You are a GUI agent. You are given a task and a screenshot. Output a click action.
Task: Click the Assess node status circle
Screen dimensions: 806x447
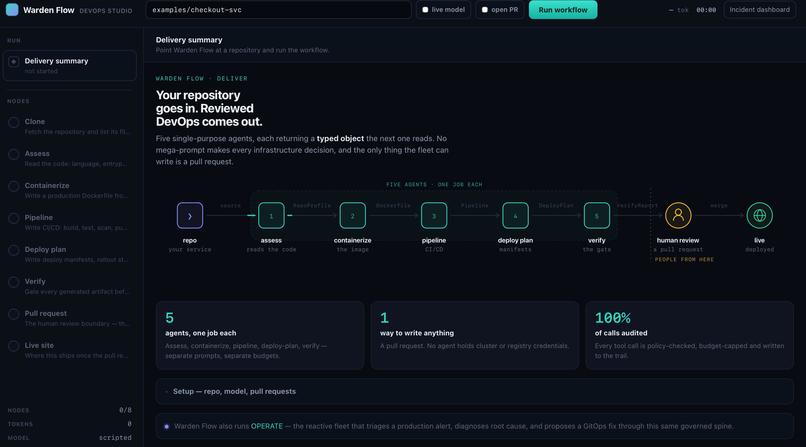(x=14, y=154)
